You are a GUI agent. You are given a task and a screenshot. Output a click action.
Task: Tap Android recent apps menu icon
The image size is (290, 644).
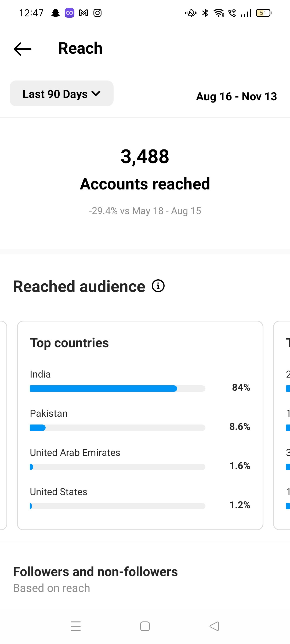click(76, 626)
